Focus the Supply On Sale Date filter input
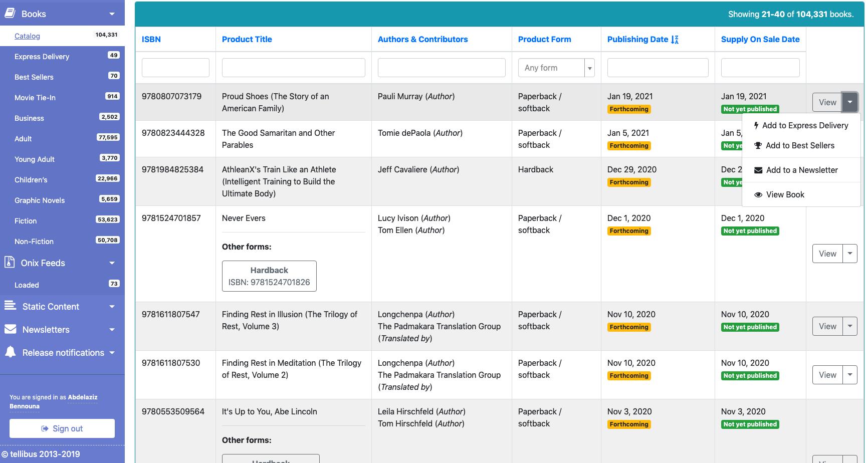This screenshot has width=868, height=463. [760, 68]
